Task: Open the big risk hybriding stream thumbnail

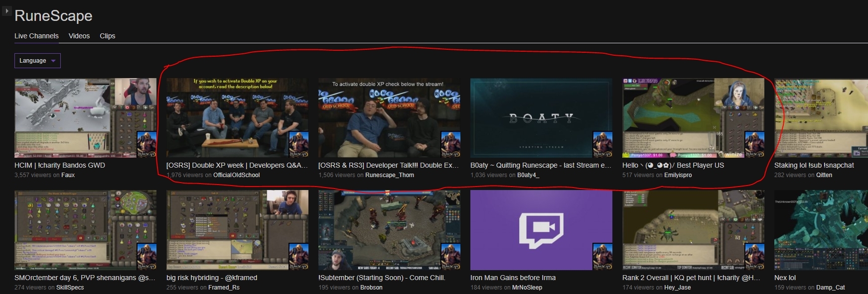Action: [237, 230]
